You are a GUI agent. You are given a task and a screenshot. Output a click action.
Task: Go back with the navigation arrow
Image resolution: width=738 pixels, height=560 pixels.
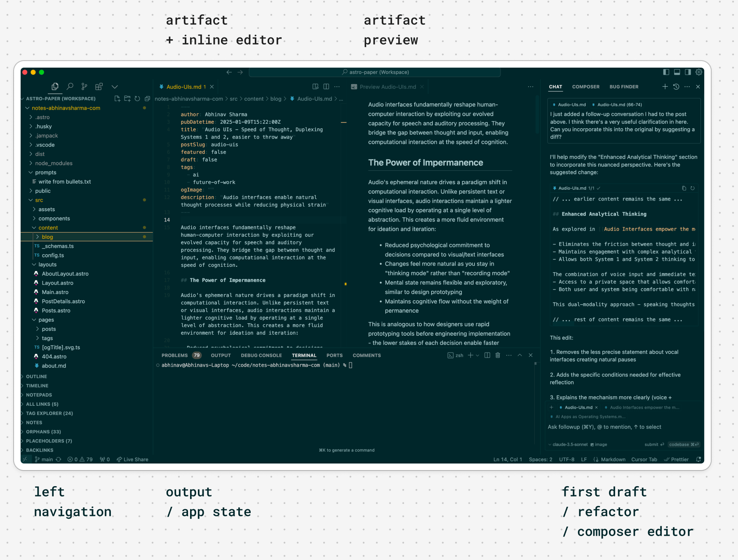(x=229, y=72)
